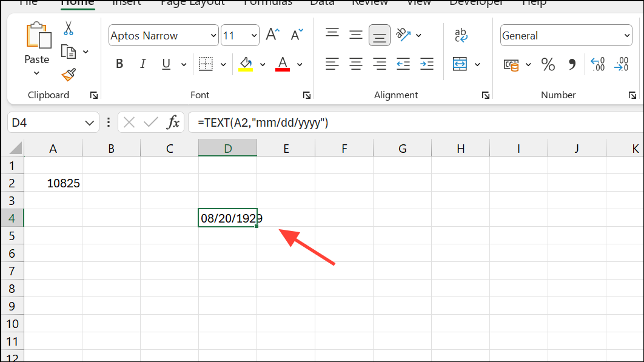644x362 pixels.
Task: Apply the Percent Style format
Action: point(548,64)
